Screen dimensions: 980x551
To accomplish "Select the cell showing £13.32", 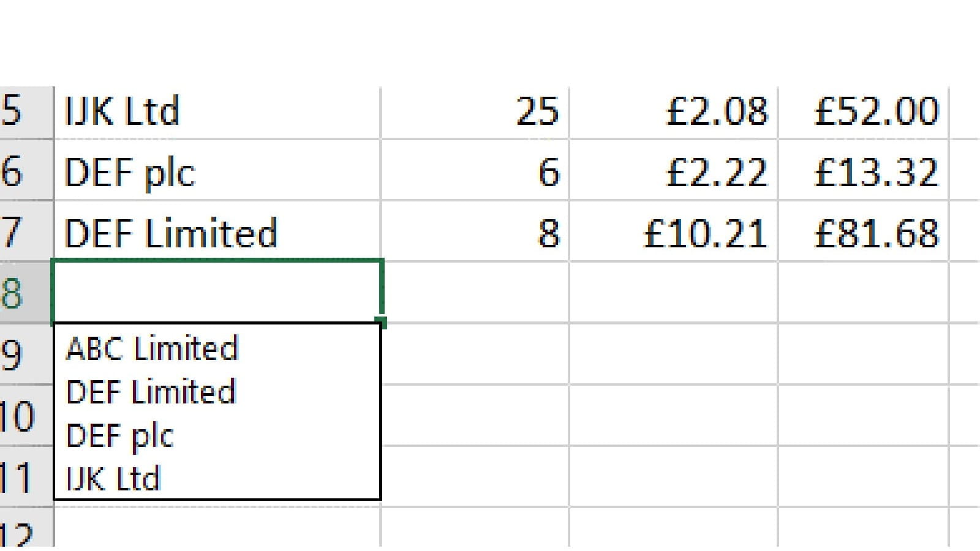I will click(864, 171).
